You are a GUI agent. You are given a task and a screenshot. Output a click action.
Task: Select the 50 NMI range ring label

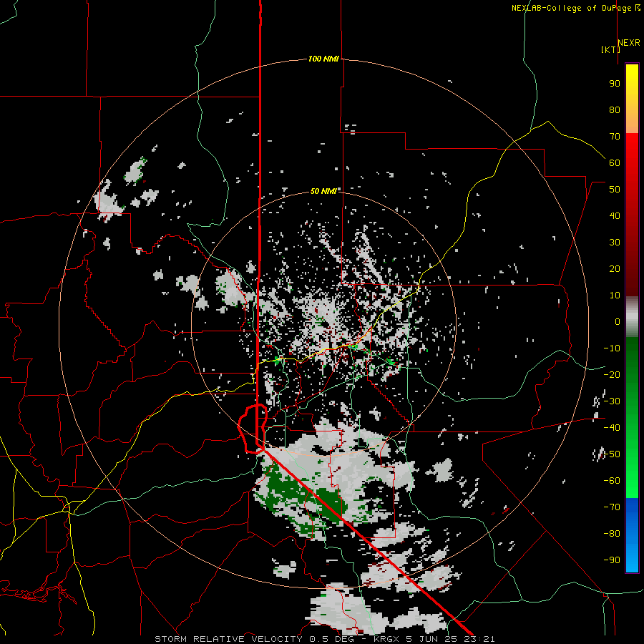323,191
